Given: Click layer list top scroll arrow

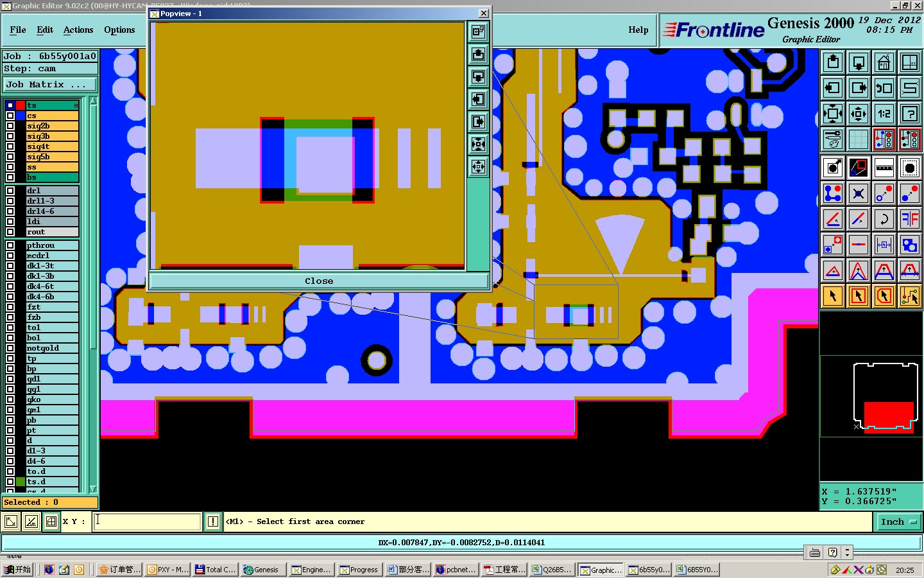Looking at the screenshot, I should [93, 101].
